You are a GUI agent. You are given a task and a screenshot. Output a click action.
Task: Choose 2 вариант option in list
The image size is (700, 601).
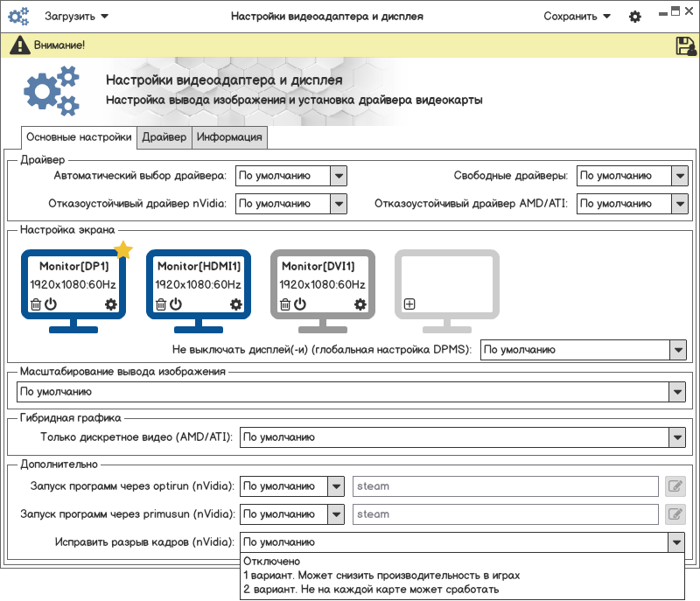pos(462,590)
